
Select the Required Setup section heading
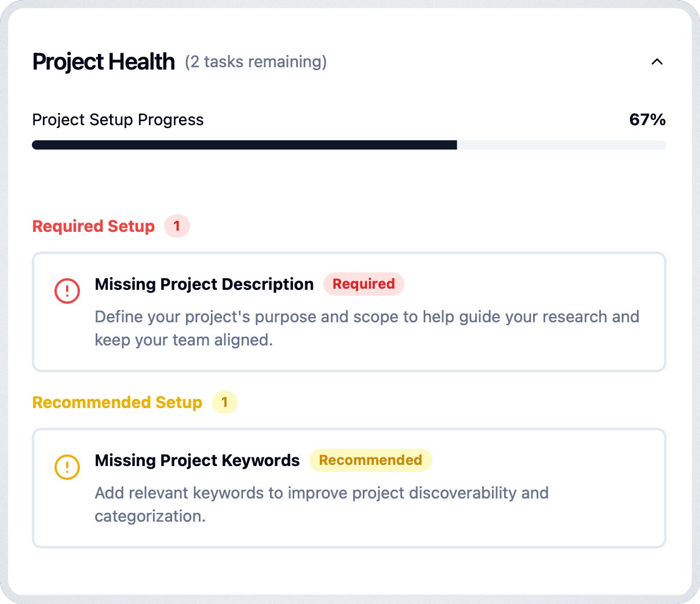93,226
